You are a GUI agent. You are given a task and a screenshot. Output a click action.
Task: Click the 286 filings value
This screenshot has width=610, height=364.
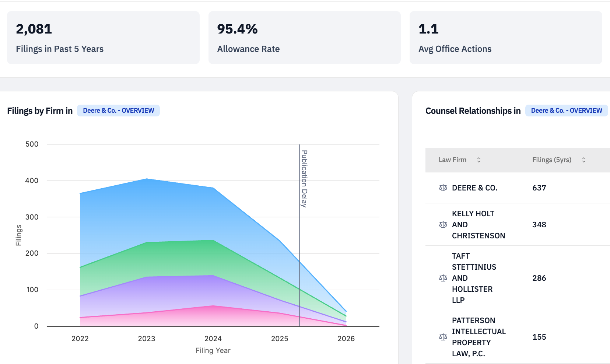point(539,278)
